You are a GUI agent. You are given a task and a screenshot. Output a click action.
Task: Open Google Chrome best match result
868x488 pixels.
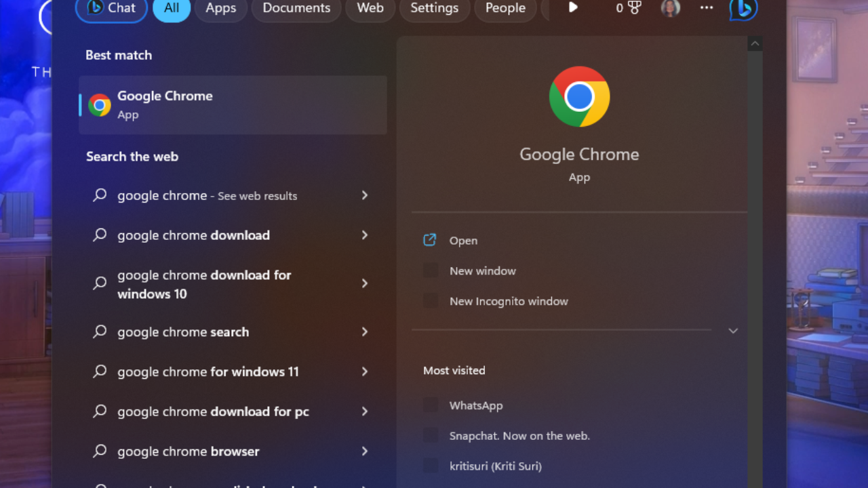pyautogui.click(x=233, y=105)
